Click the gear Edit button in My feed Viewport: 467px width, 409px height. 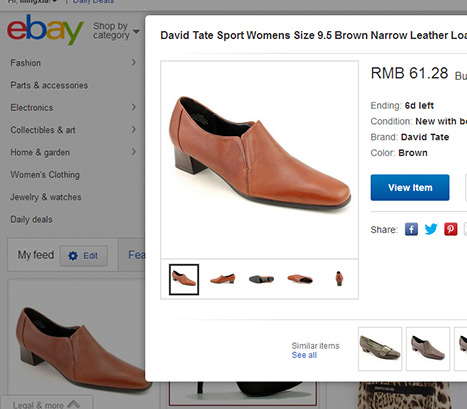[x=84, y=256]
